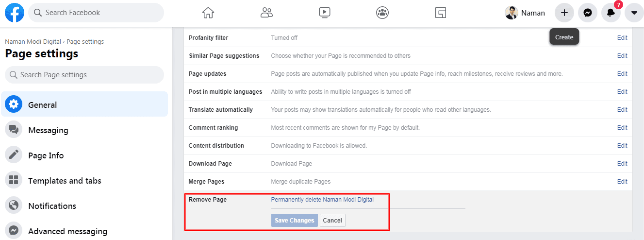Viewport: 644px width, 240px height.
Task: Click the Page updates row label
Action: (x=207, y=74)
